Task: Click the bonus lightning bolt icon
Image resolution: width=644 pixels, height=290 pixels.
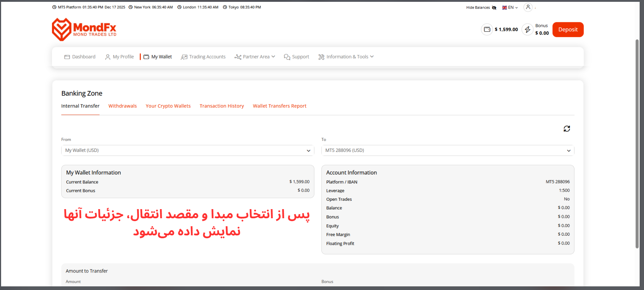Action: pyautogui.click(x=528, y=30)
